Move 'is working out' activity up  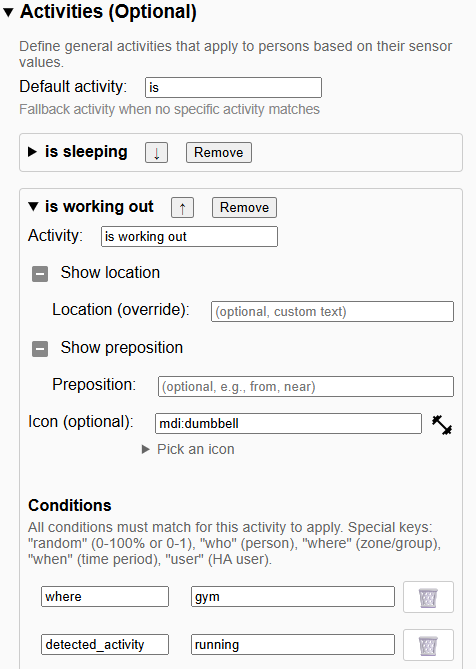coord(183,207)
